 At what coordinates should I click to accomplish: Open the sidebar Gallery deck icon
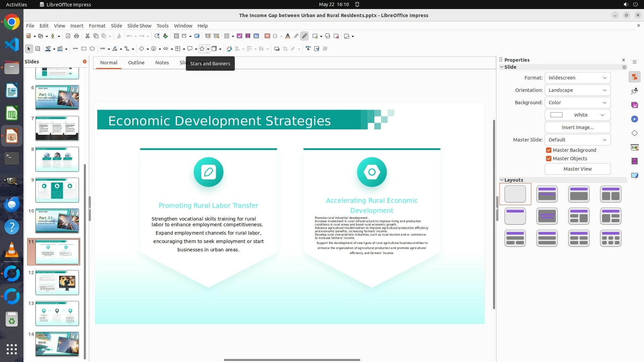point(634,105)
